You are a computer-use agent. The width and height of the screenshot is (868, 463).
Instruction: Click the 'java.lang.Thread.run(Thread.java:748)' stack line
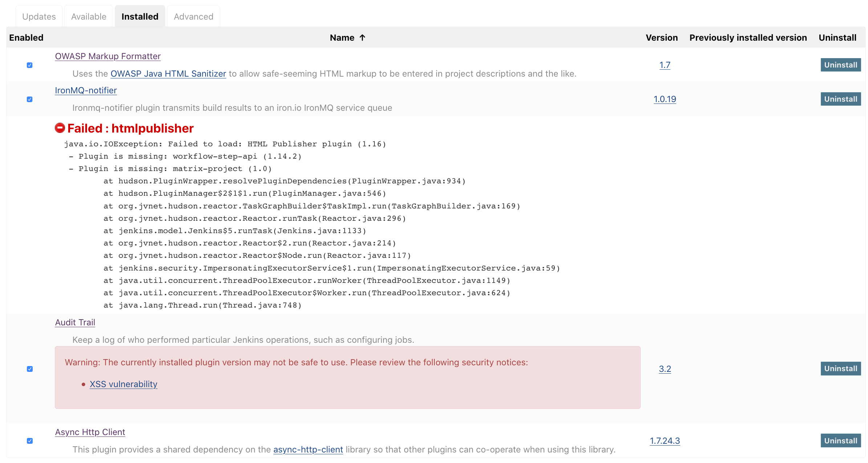coord(202,305)
